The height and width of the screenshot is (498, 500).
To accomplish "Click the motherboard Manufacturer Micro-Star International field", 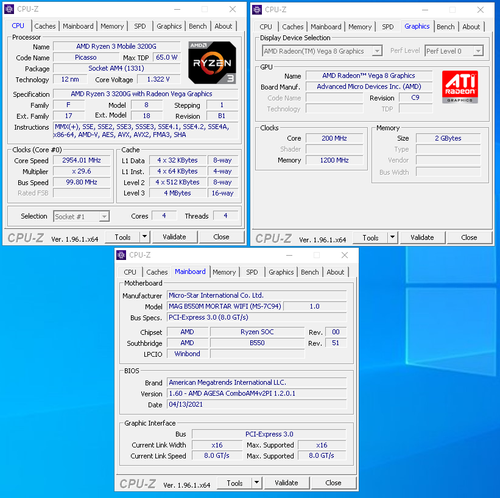I will (x=257, y=295).
